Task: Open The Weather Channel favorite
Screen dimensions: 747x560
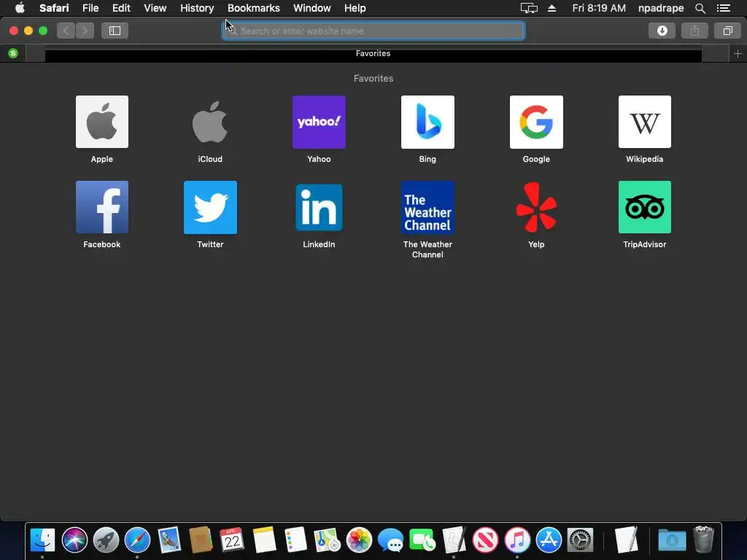Action: (427, 207)
